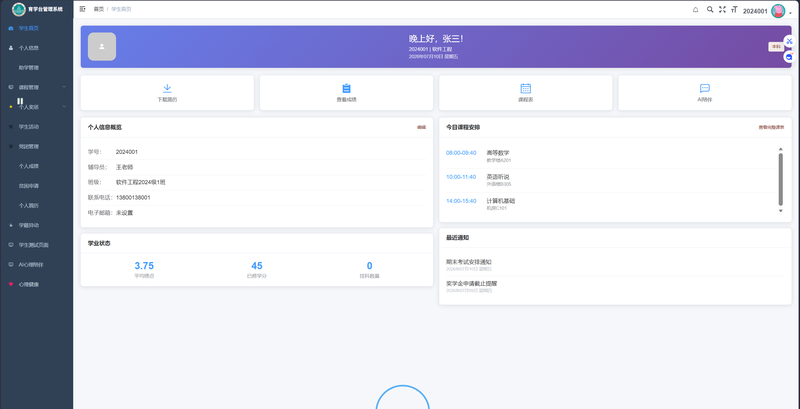Click the 课程管理 sidebar icon

coord(11,87)
